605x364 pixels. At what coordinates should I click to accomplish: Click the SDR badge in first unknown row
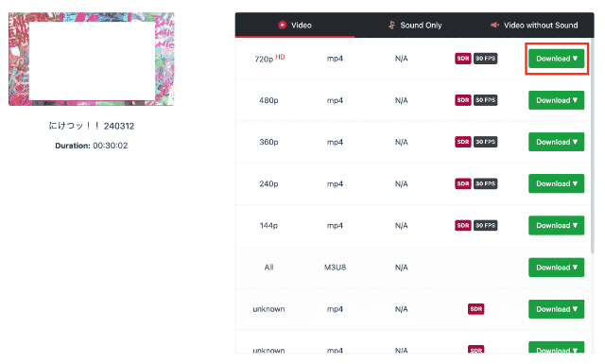click(476, 309)
